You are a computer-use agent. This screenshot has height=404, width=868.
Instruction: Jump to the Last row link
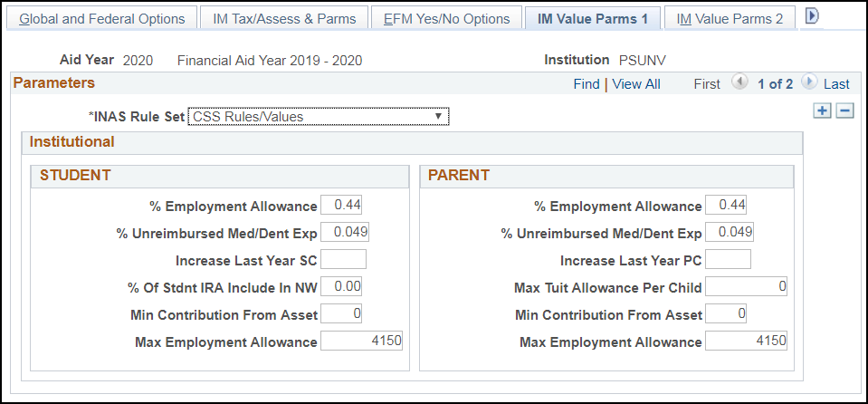coord(836,84)
